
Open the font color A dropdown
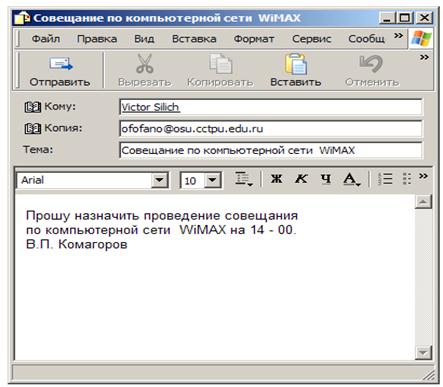(352, 179)
